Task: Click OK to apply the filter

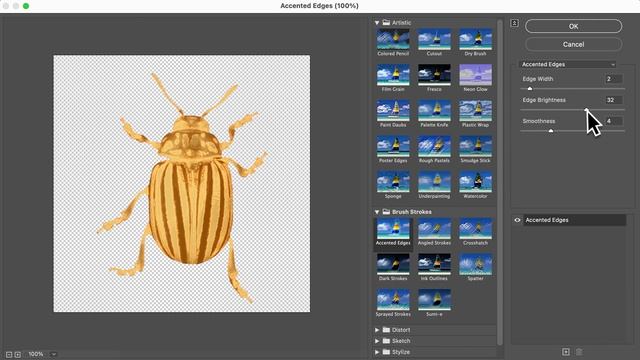Action: (x=573, y=26)
